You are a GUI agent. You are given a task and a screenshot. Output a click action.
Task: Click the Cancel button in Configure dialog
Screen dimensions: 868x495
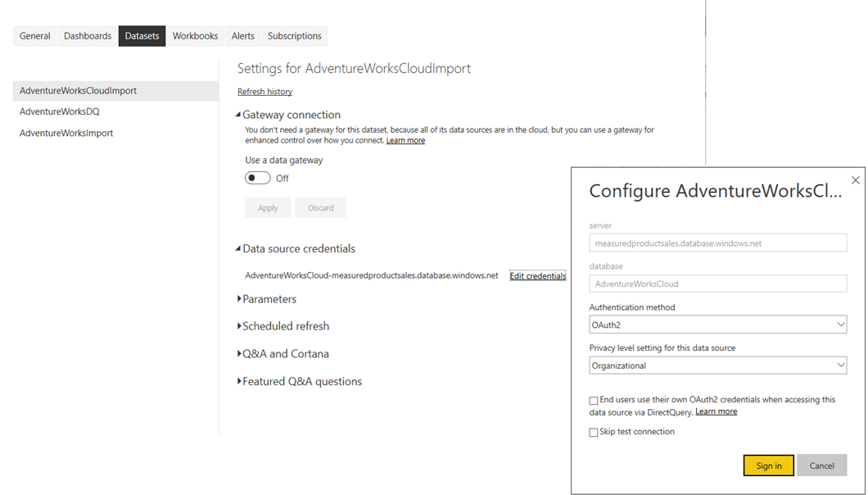pyautogui.click(x=821, y=465)
